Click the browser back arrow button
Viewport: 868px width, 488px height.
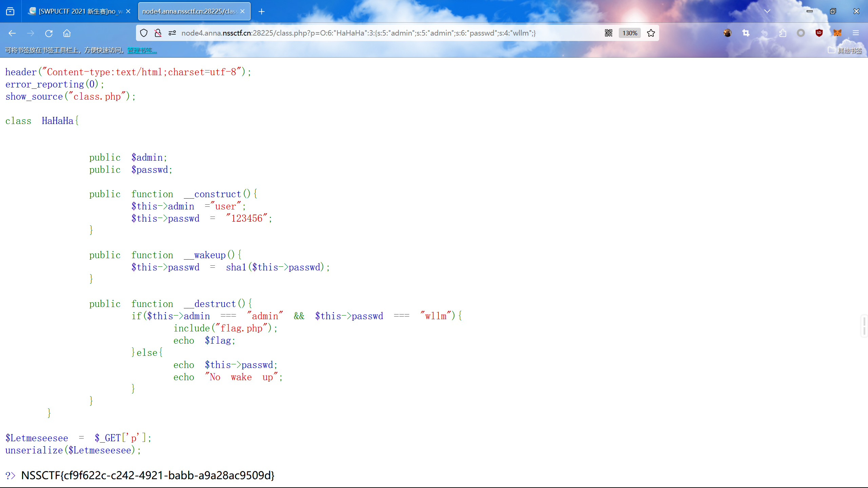[12, 33]
